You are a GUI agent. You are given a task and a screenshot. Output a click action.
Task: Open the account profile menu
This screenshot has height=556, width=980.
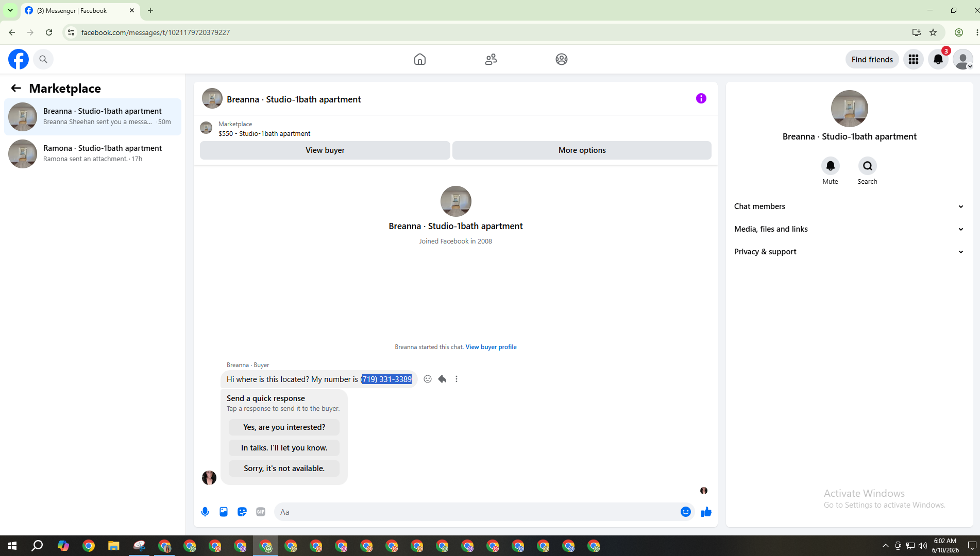pos(963,59)
